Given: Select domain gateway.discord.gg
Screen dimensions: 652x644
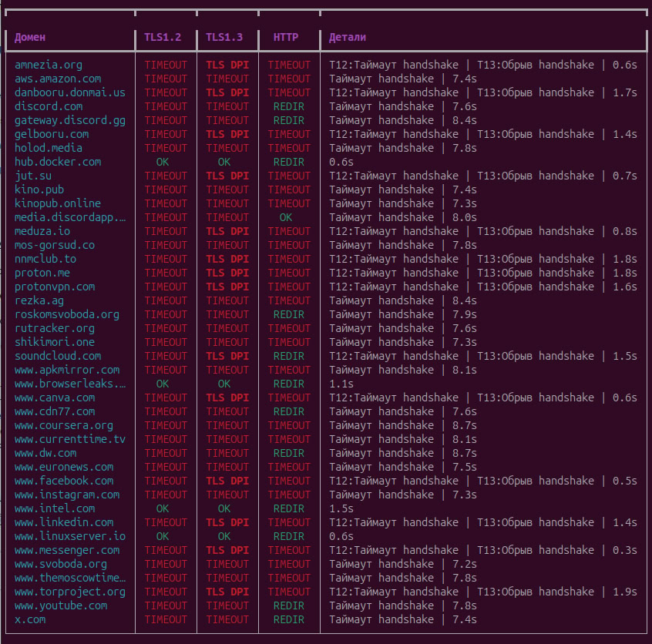Looking at the screenshot, I should (70, 120).
